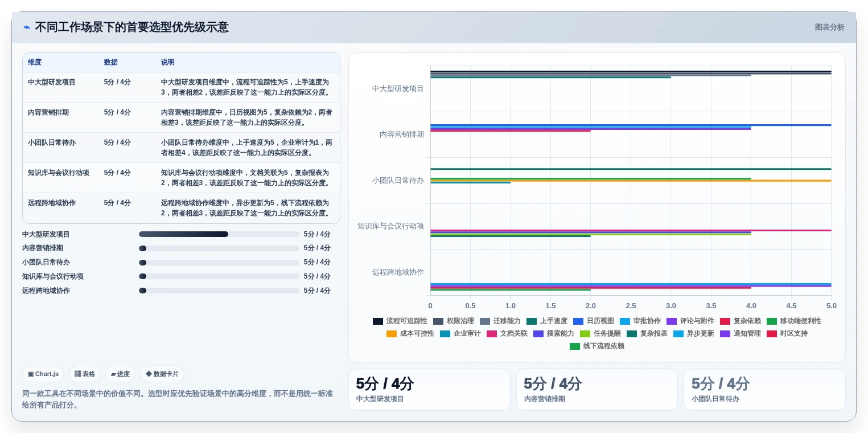Click the footer note starting 同一款工具
Image resolution: width=868 pixels, height=433 pixels.
pyautogui.click(x=178, y=399)
